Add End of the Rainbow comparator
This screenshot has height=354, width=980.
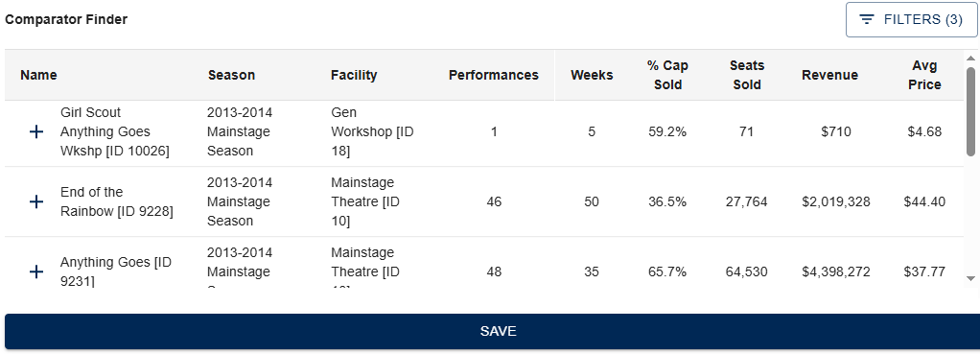(x=36, y=201)
